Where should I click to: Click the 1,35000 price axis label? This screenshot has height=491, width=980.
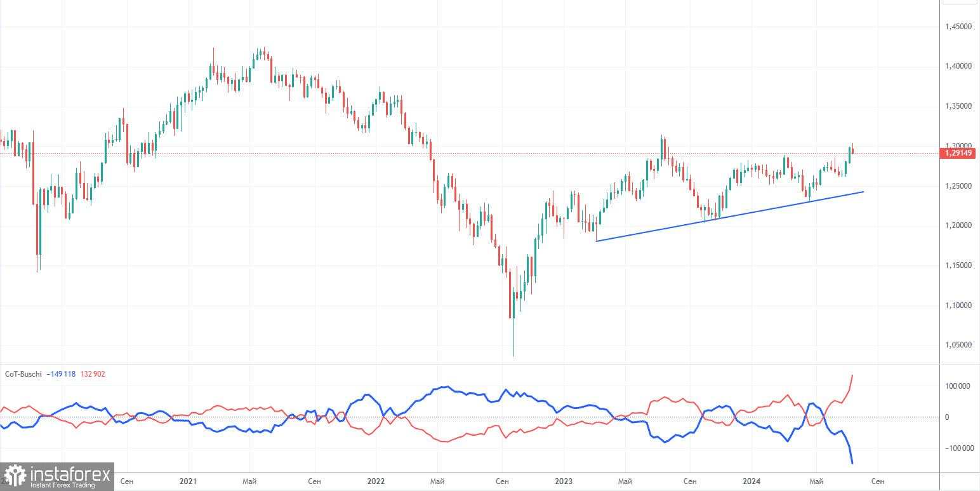tap(959, 106)
